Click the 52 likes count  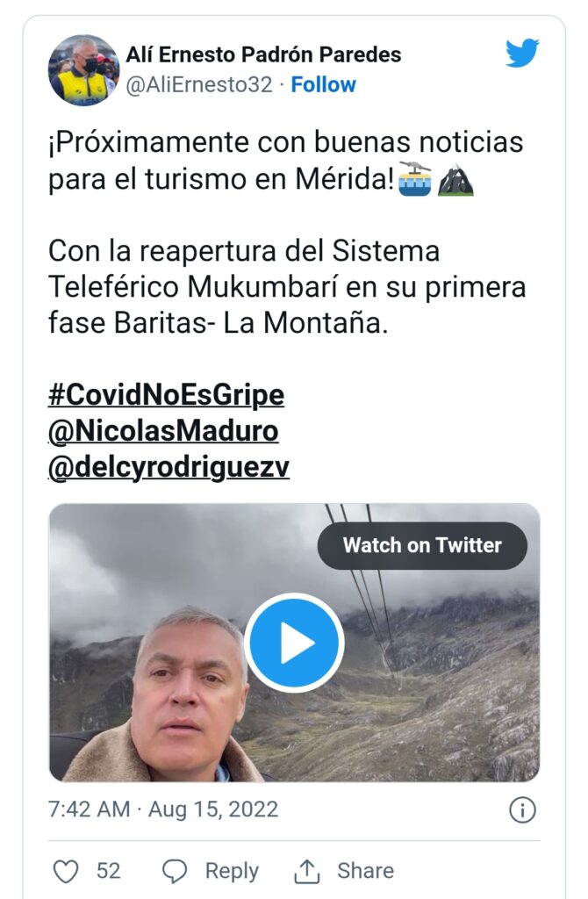point(108,871)
